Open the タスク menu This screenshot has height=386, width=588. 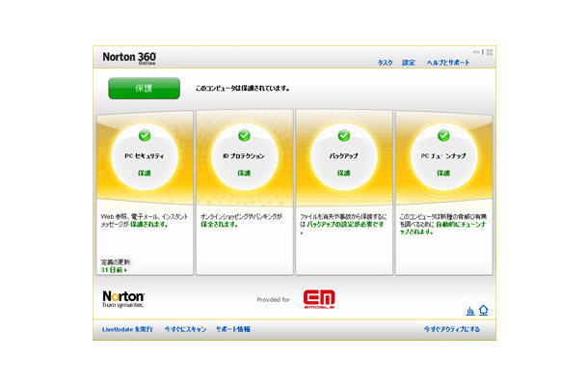[385, 63]
